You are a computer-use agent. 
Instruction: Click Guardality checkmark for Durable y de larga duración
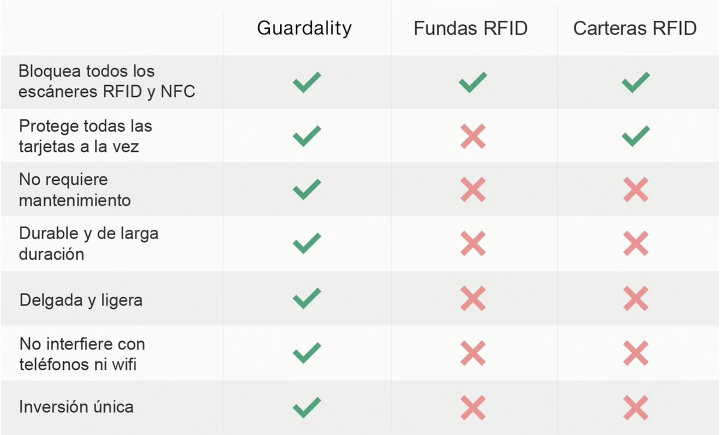307,243
